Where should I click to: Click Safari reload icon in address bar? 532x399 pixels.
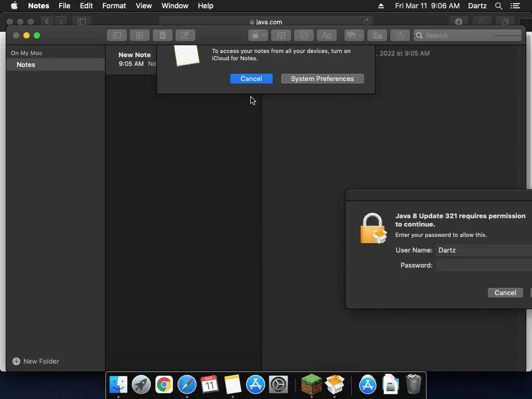pos(367,22)
